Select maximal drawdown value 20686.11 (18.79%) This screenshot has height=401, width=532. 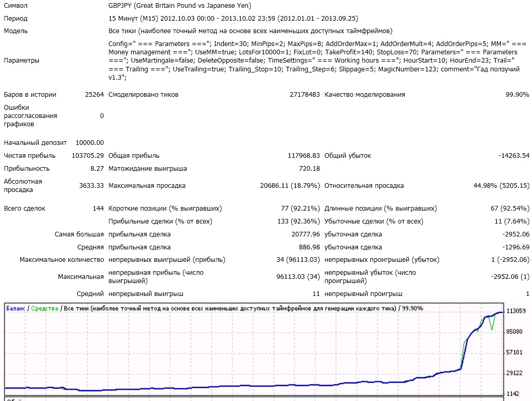[290, 185]
